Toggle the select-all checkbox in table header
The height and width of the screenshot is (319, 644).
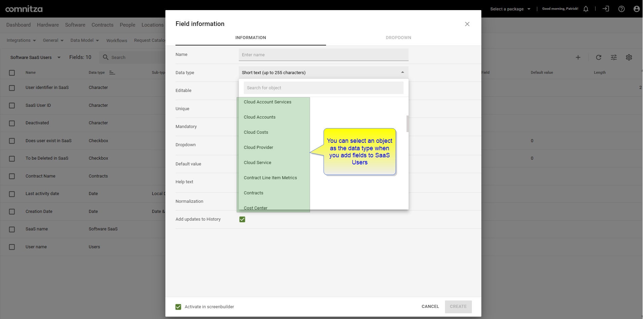pos(12,73)
